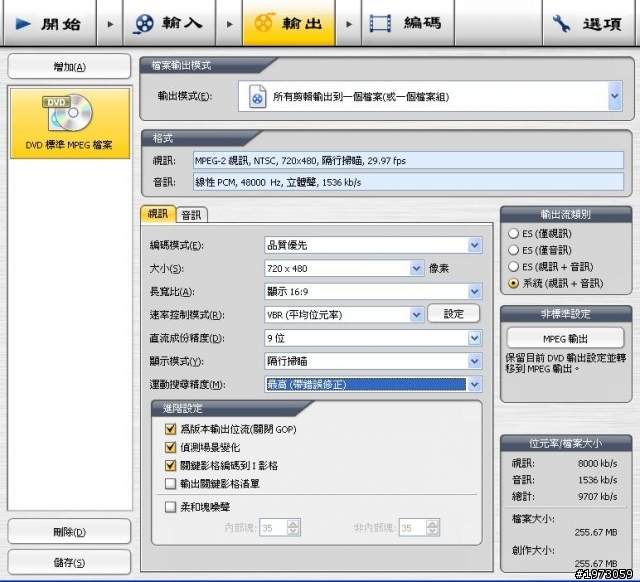The height and width of the screenshot is (582, 640).
Task: Click the orange reel icon on 輸出
Action: pyautogui.click(x=264, y=22)
